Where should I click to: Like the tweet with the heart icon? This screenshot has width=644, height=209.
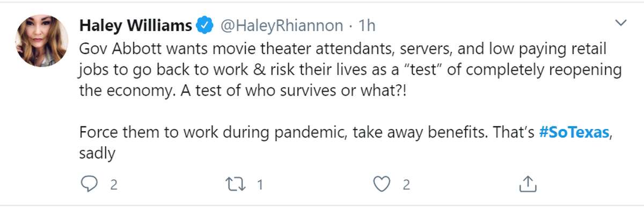coord(382,185)
